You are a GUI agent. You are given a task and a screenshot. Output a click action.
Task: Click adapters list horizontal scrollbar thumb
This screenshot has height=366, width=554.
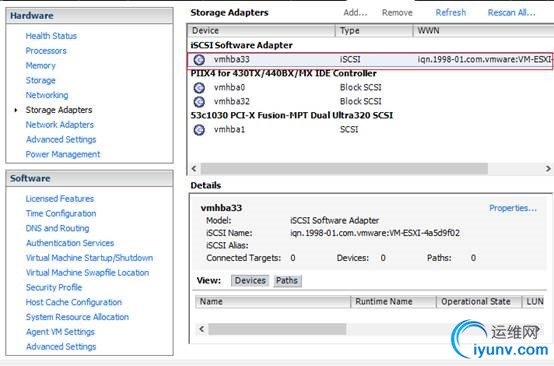pyautogui.click(x=344, y=169)
